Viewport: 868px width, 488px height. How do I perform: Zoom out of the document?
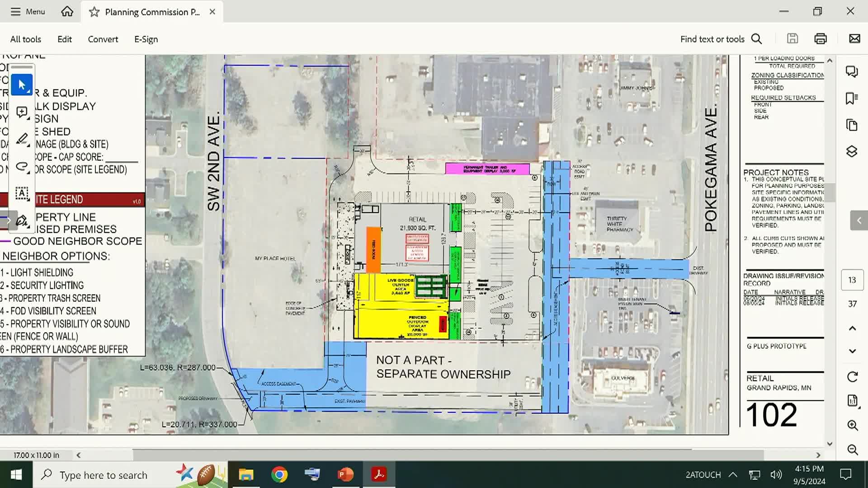852,450
